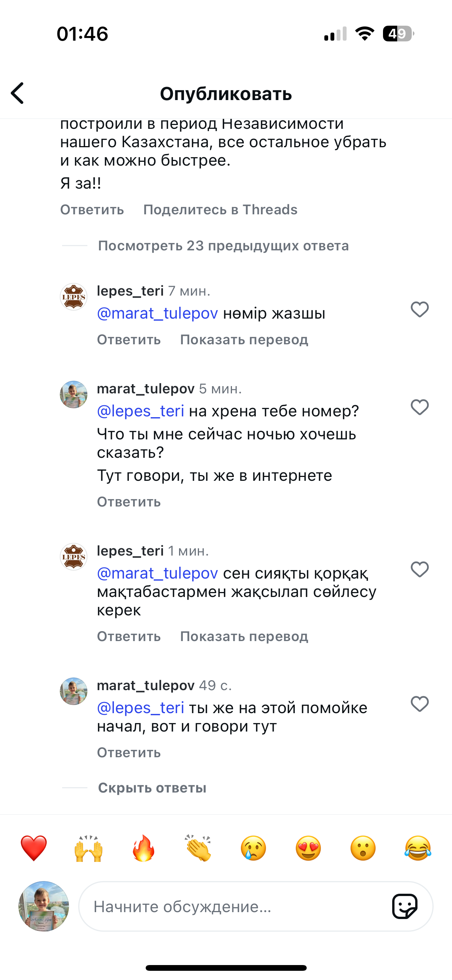
Task: Insert the clapping hands emoji
Action: click(x=198, y=848)
